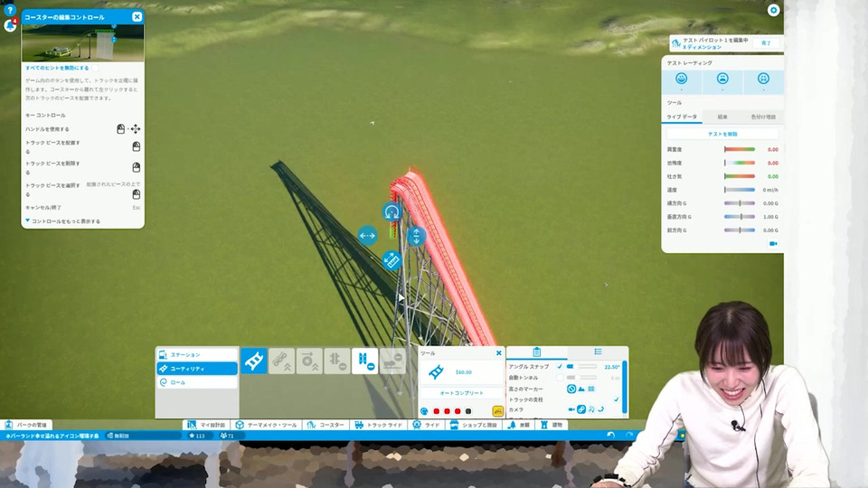Select the block section track icon

[x=364, y=361]
